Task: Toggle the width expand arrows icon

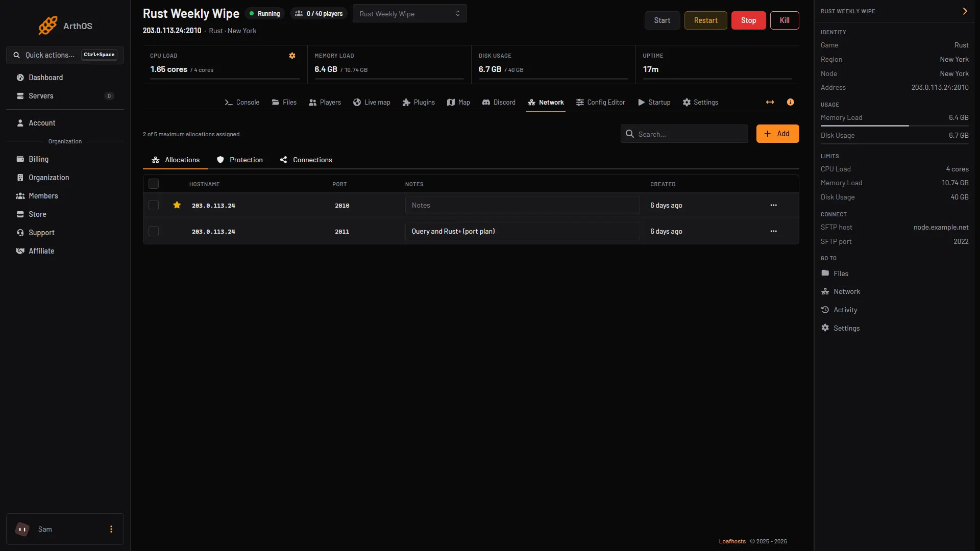Action: tap(770, 102)
